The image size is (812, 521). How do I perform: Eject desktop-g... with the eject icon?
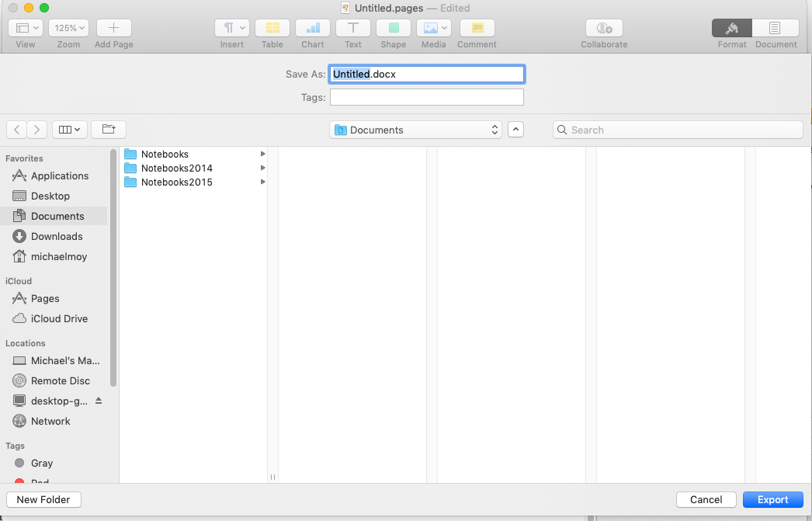99,401
